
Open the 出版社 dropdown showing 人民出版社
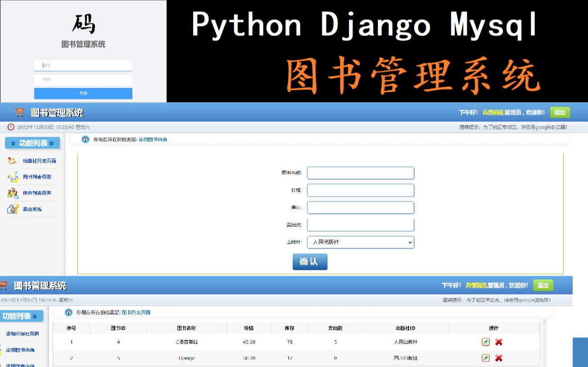pos(361,242)
